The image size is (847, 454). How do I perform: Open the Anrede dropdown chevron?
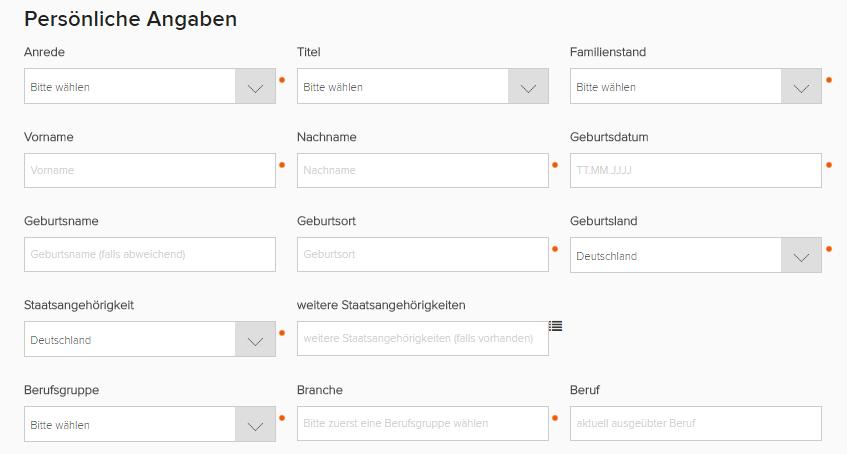coord(255,87)
